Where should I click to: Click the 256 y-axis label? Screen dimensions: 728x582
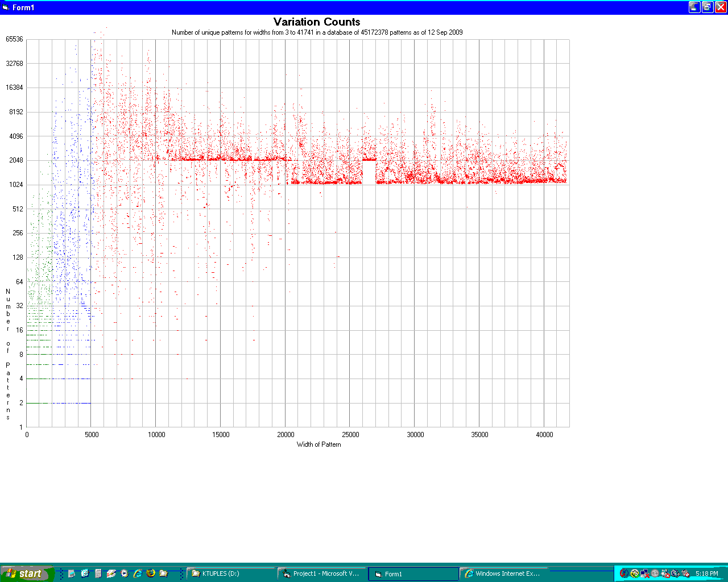[18, 233]
